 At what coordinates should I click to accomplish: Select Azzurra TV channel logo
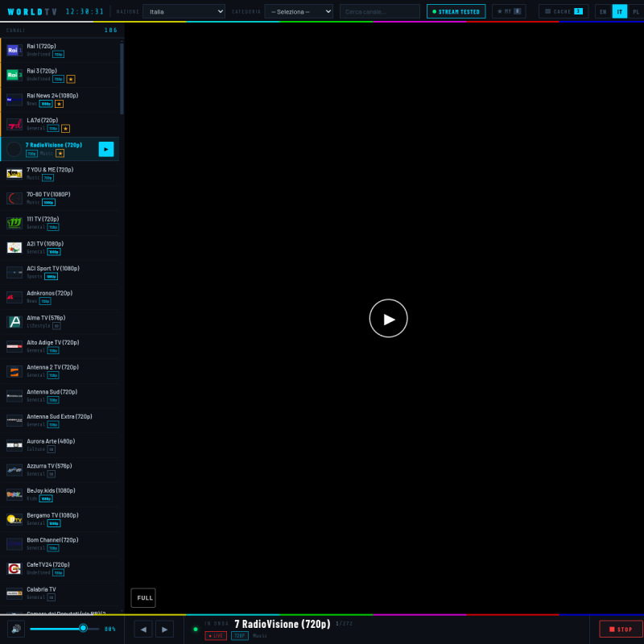[x=14, y=470]
